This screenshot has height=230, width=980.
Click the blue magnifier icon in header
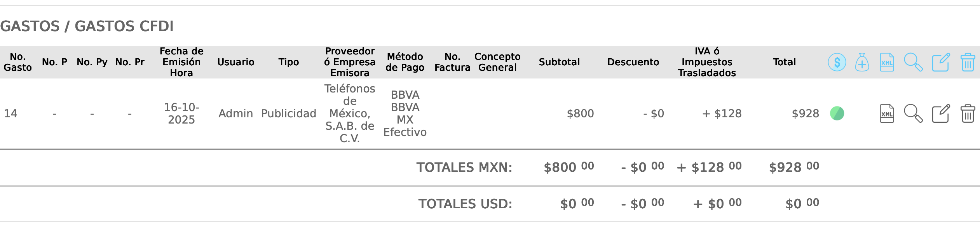[913, 62]
